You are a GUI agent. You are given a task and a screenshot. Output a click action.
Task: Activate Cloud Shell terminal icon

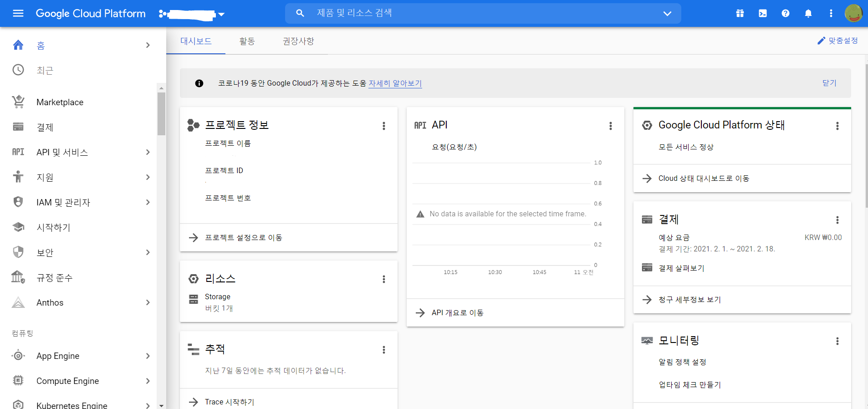(763, 13)
